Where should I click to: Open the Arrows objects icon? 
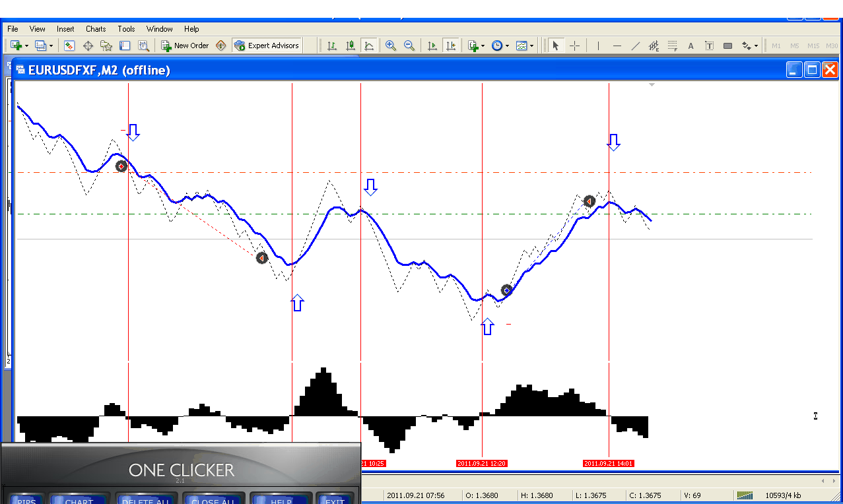[747, 46]
